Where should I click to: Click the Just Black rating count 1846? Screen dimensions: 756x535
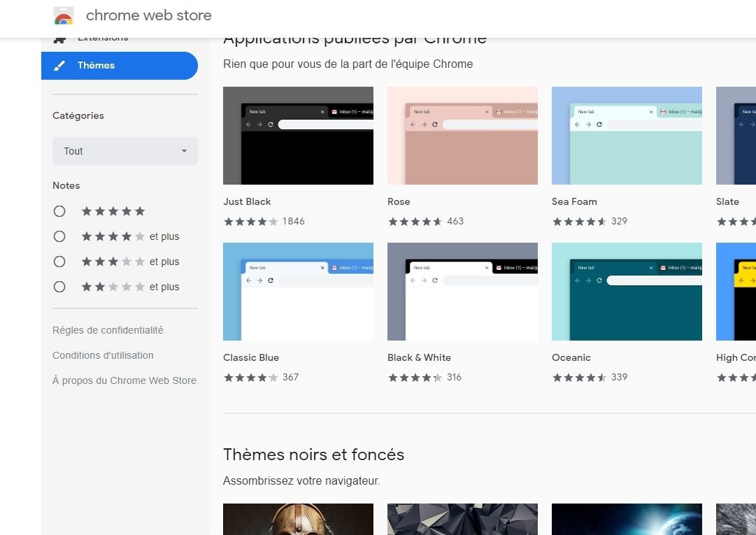coord(294,221)
